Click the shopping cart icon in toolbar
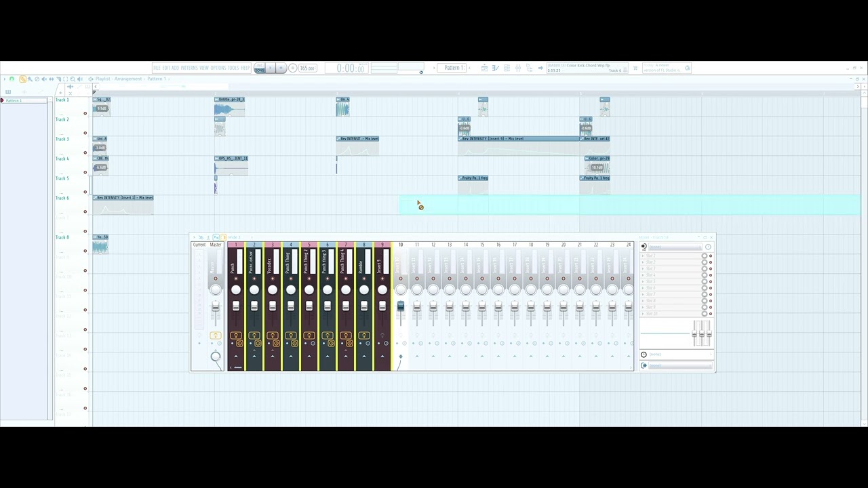Screen dimensions: 868x488 pos(635,68)
